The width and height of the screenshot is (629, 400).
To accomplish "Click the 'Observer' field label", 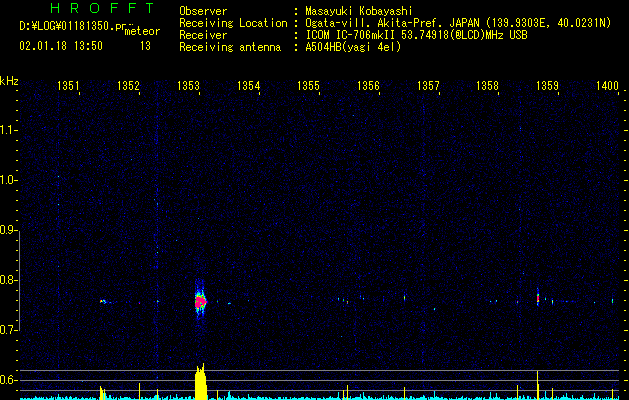I will point(203,11).
